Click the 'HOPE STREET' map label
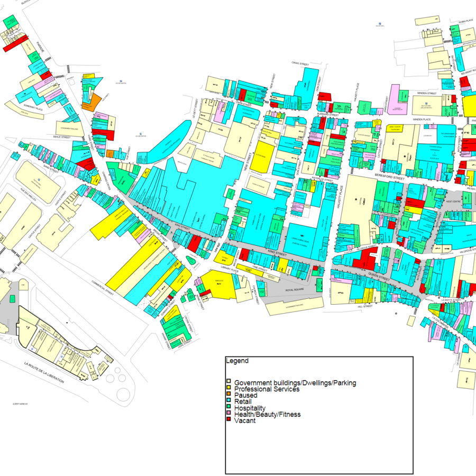The height and width of the screenshot is (476, 476). pyautogui.click(x=185, y=344)
